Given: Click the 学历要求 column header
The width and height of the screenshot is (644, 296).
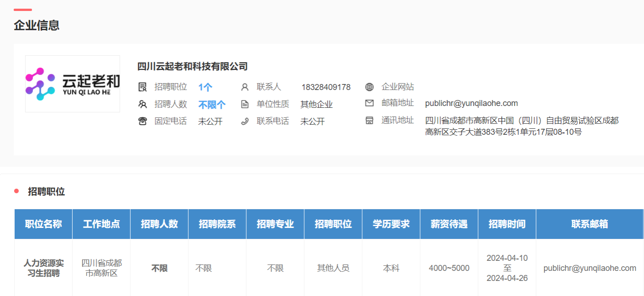Looking at the screenshot, I should coord(391,224).
